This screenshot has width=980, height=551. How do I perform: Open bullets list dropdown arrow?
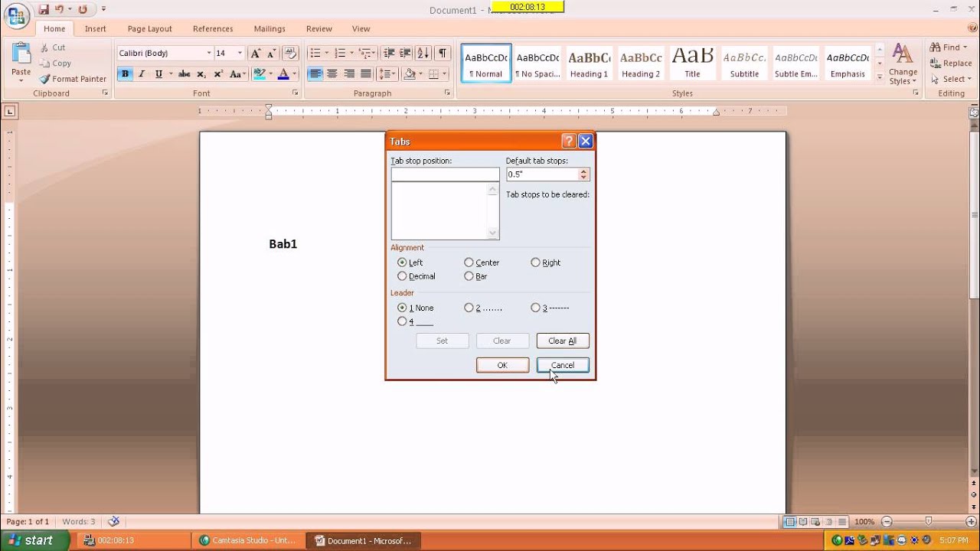point(327,53)
